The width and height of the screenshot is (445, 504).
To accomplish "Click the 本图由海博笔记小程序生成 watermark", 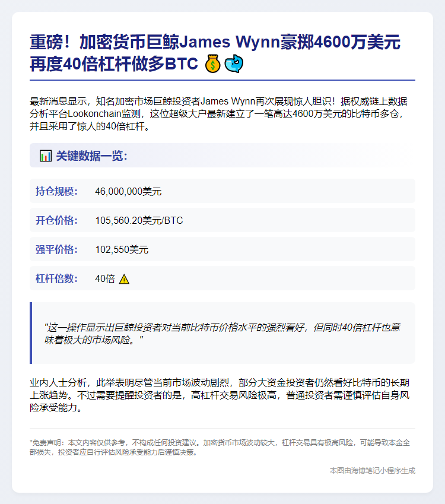I will tap(373, 471).
